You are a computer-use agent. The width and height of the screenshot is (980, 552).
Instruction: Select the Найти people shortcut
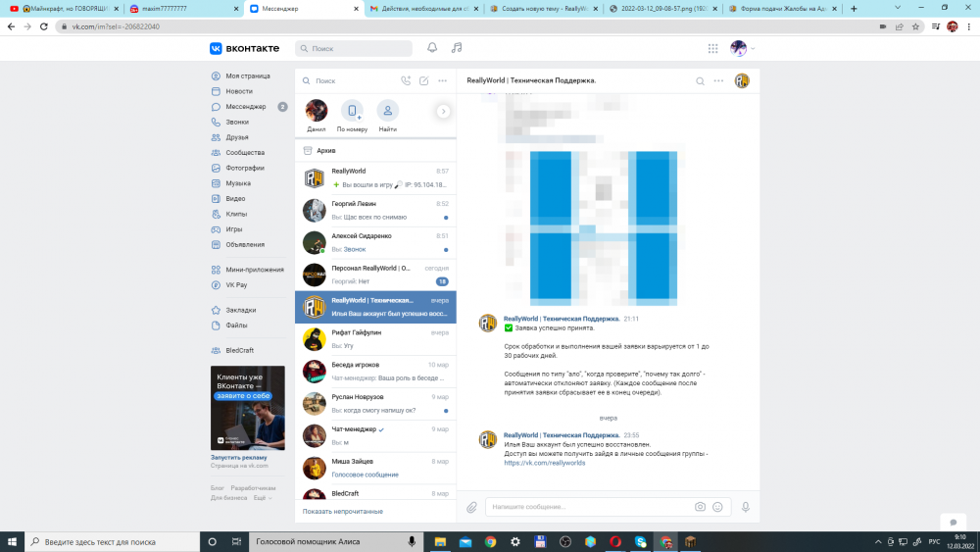tap(387, 117)
